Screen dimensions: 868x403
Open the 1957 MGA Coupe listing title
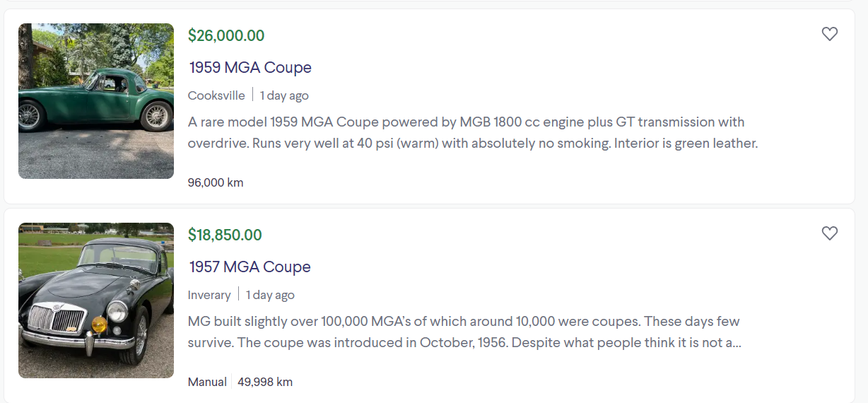(250, 267)
